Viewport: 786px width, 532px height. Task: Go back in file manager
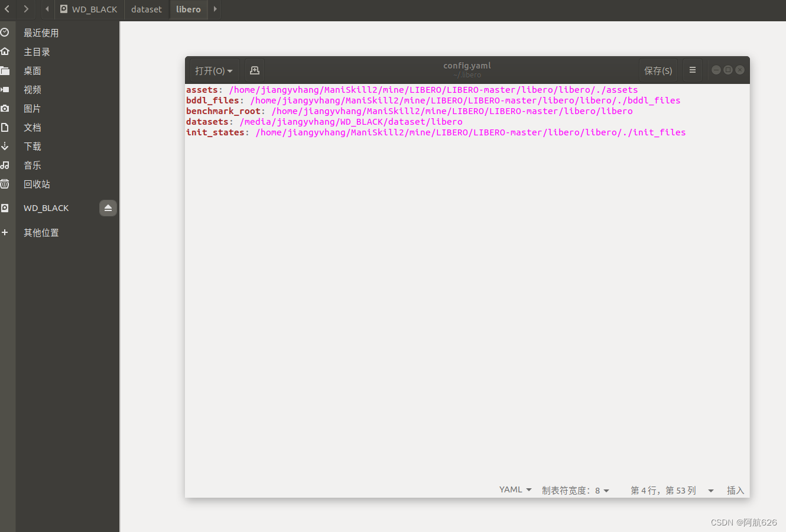click(x=7, y=9)
